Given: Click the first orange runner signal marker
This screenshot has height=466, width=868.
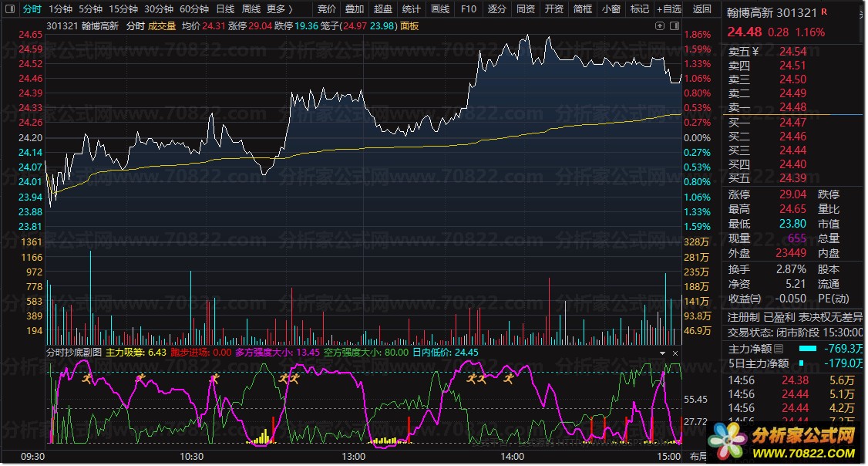Looking at the screenshot, I should (87, 378).
